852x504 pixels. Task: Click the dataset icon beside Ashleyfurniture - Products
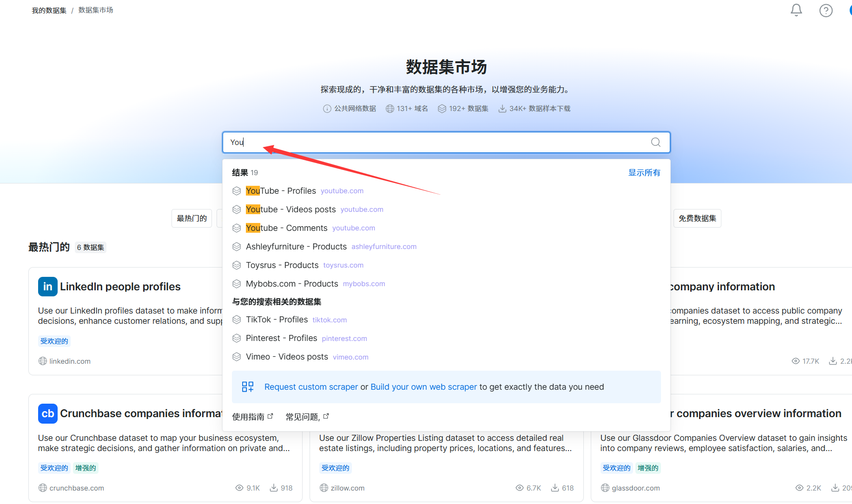point(237,247)
